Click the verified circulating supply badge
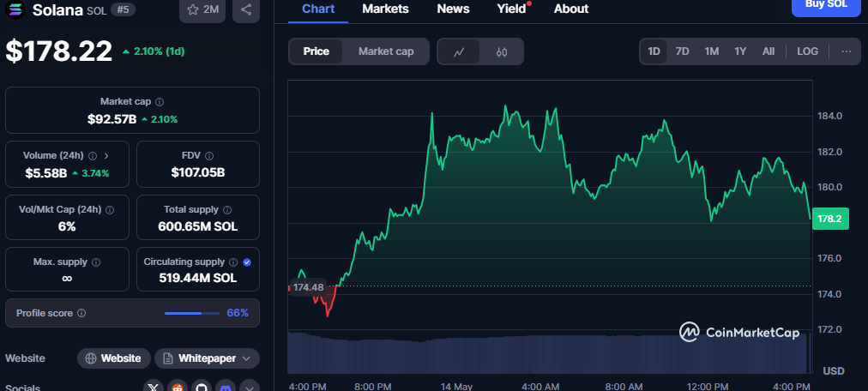Viewport: 868px width, 391px height. click(x=247, y=262)
